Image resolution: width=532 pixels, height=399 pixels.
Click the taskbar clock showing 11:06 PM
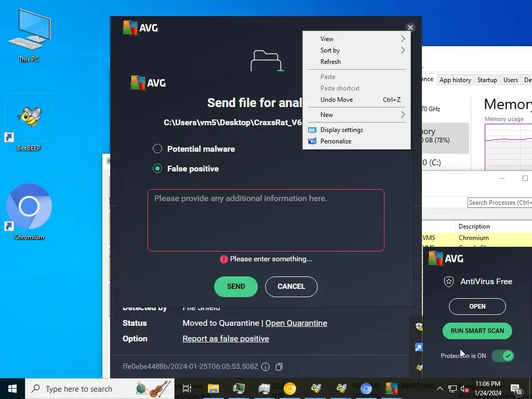coord(487,389)
